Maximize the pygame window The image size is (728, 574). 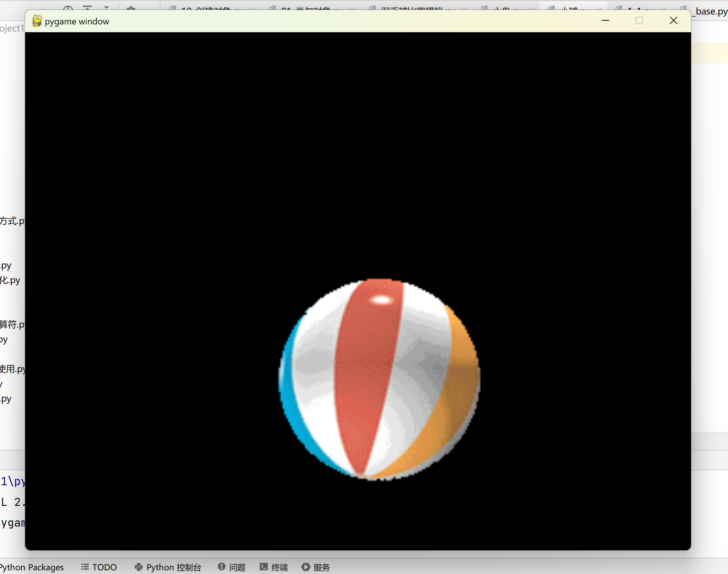[639, 21]
